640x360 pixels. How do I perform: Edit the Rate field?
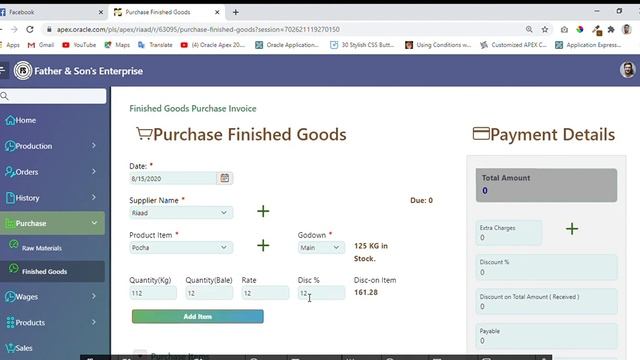[265, 293]
